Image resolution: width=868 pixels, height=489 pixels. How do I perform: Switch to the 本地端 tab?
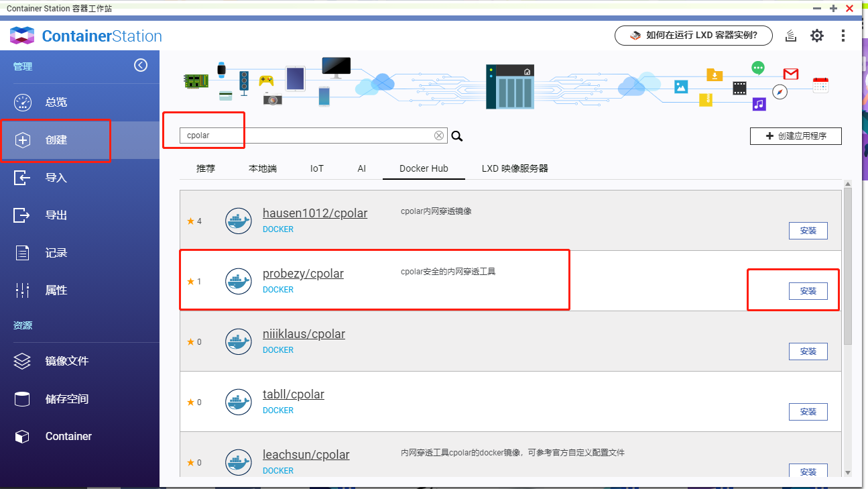[263, 168]
